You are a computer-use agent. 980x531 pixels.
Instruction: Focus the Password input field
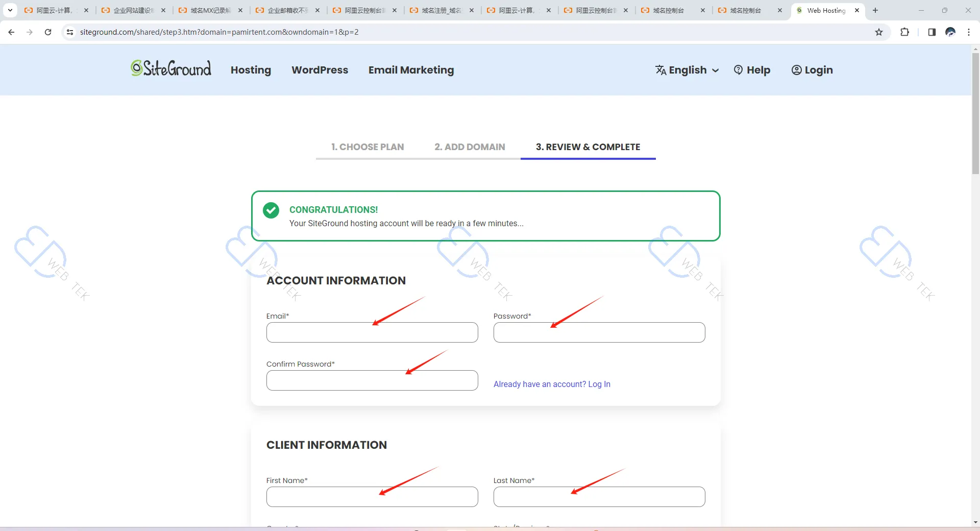click(599, 332)
